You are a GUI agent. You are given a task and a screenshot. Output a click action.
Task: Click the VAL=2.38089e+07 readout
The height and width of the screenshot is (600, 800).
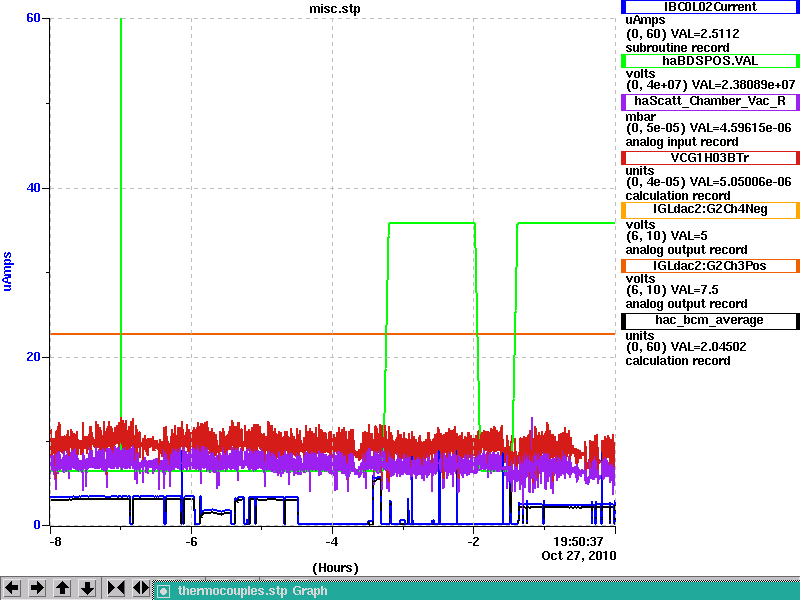tap(743, 85)
